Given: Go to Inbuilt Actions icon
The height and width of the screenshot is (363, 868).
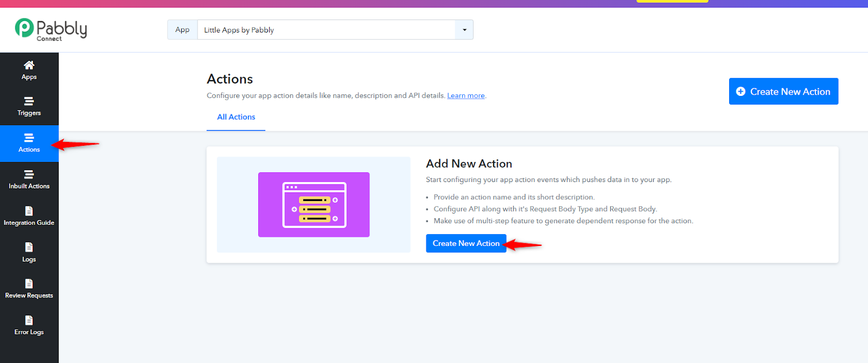Looking at the screenshot, I should (29, 174).
